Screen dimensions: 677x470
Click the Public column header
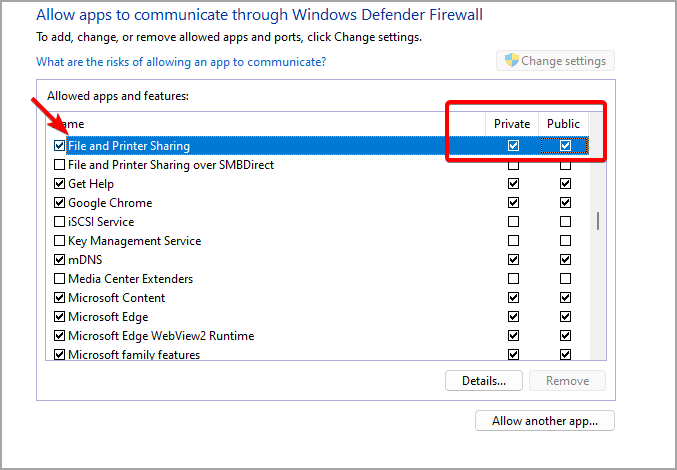(x=563, y=124)
